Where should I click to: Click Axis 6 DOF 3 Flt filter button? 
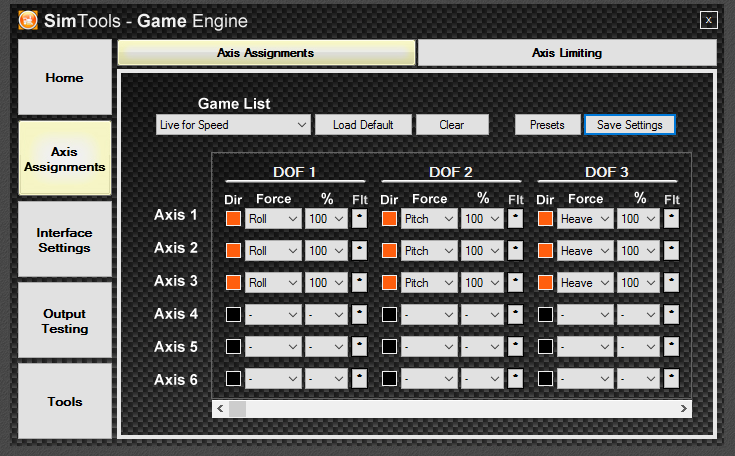671,379
